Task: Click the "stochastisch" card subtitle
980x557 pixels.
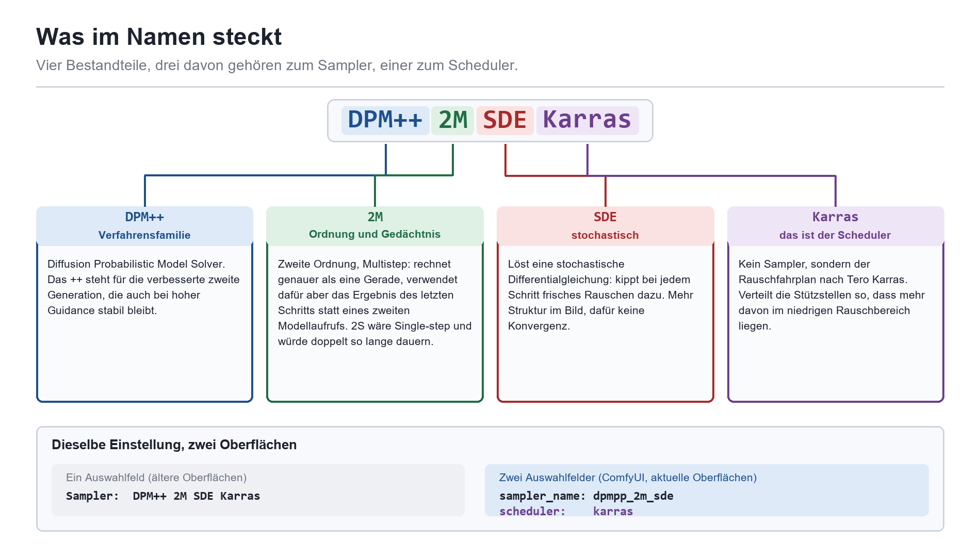Action: click(605, 235)
